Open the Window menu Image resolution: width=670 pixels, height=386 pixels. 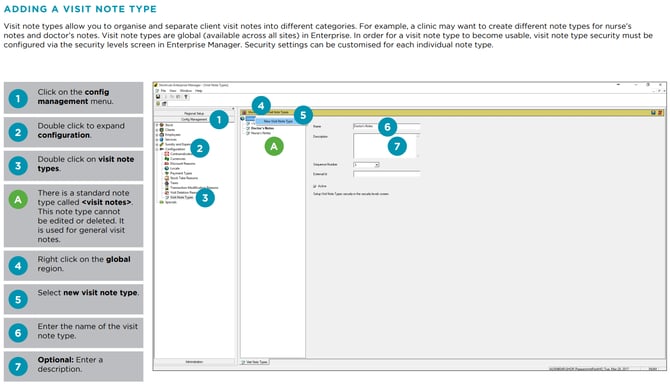pyautogui.click(x=186, y=91)
